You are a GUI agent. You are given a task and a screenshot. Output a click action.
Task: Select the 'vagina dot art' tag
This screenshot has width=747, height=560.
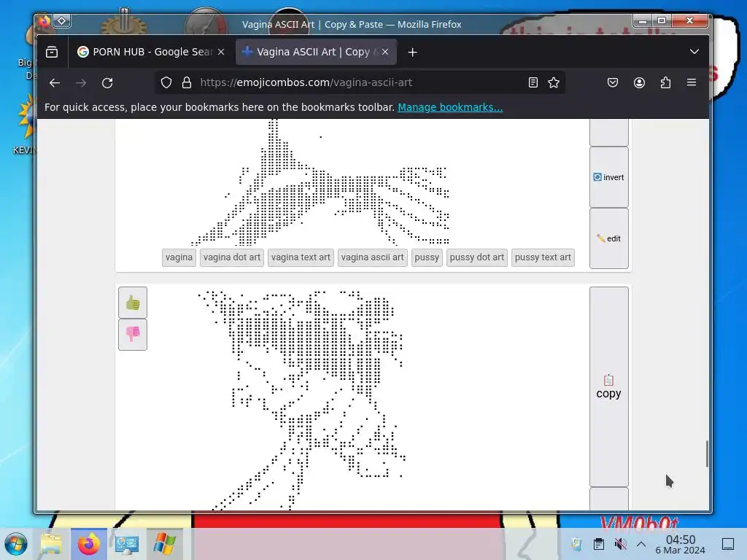coord(232,257)
